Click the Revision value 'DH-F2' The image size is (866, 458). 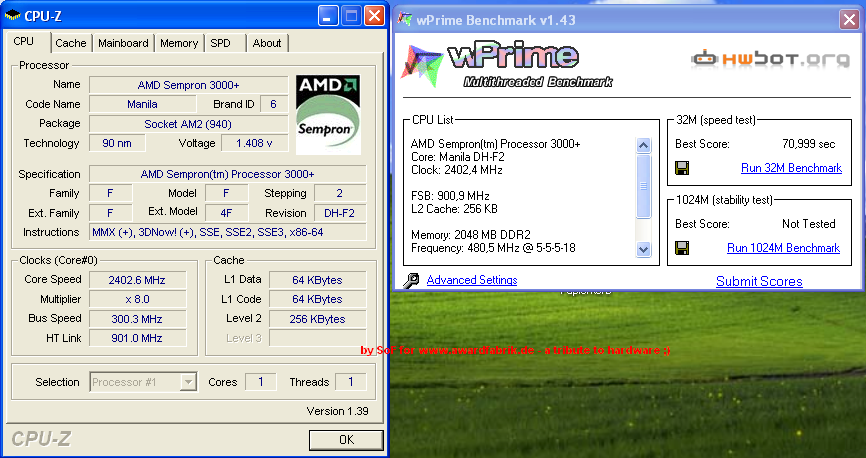tap(340, 213)
